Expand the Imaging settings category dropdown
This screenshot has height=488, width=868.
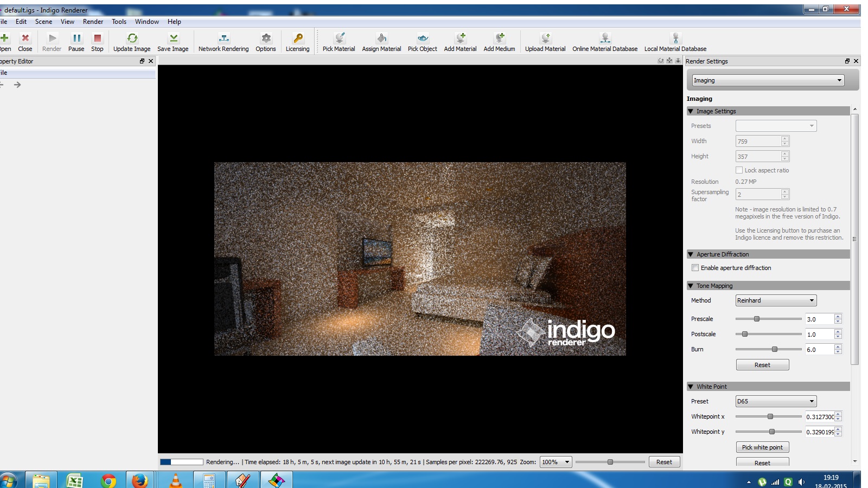(768, 80)
